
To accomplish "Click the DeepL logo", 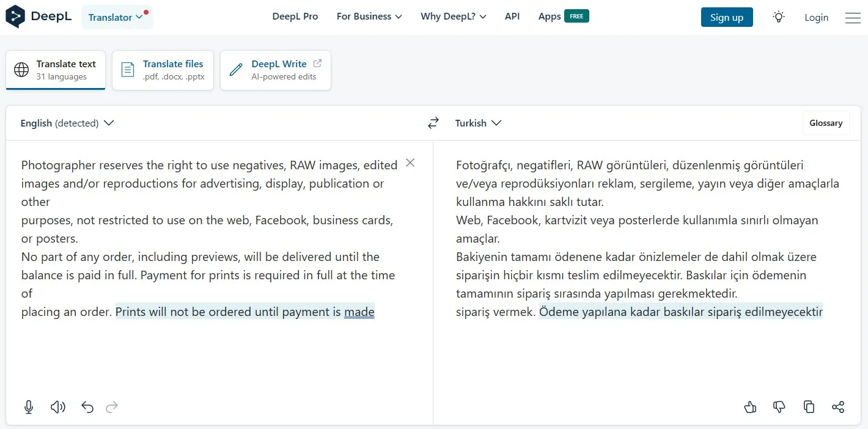I will 38,16.
